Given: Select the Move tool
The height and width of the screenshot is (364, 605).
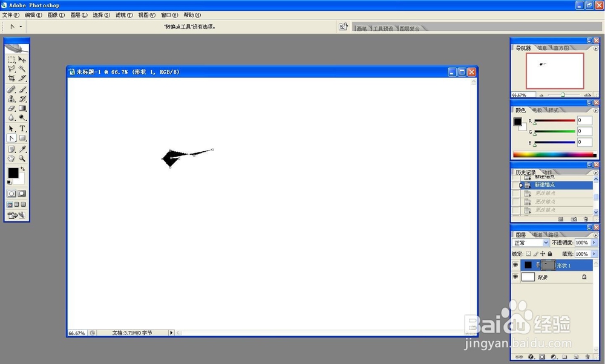Looking at the screenshot, I should [x=22, y=60].
